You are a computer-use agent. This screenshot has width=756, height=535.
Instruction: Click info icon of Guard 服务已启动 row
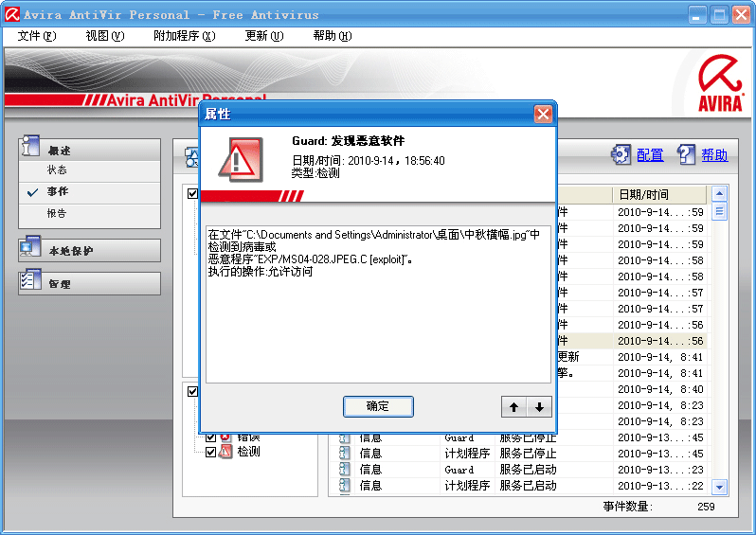tap(344, 470)
